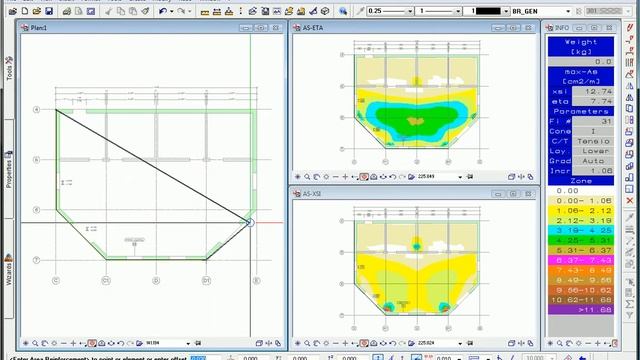Click the 'Grad' value Auto
This screenshot has width=640, height=360.
(593, 161)
